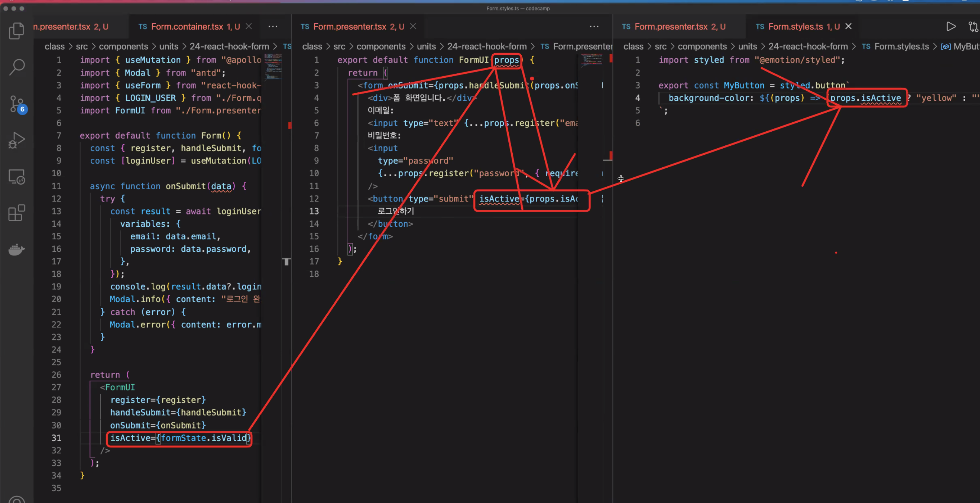
Task: Click the minimap of Form.container.tsx editor
Action: click(273, 67)
